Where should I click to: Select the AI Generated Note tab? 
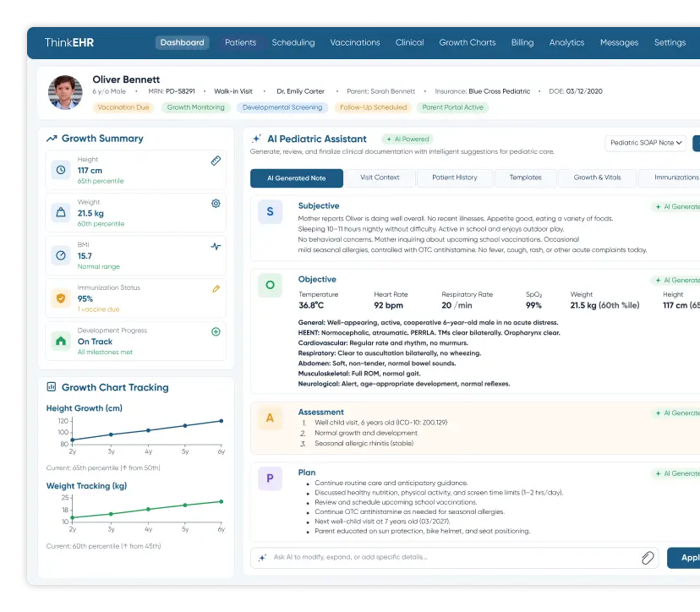click(297, 178)
